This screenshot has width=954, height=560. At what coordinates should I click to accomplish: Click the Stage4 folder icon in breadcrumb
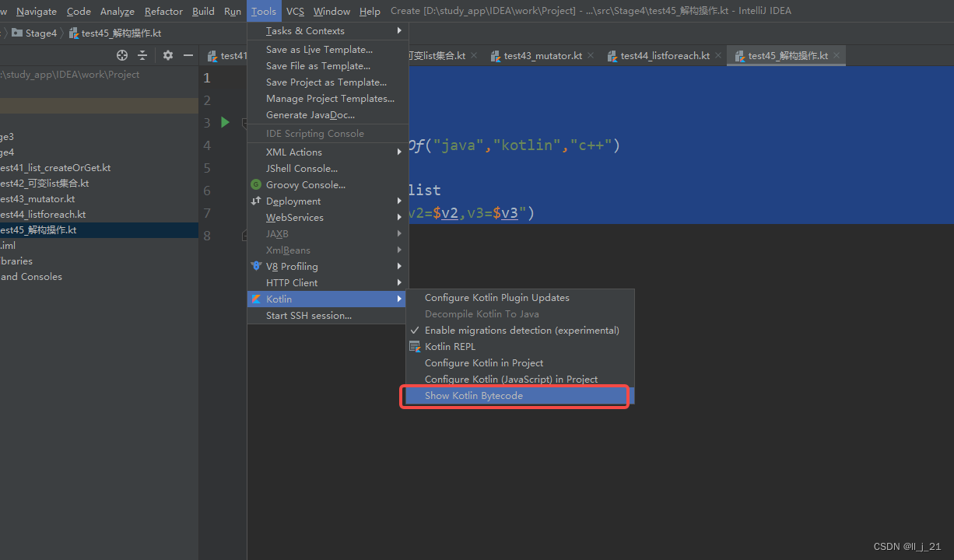(x=17, y=33)
